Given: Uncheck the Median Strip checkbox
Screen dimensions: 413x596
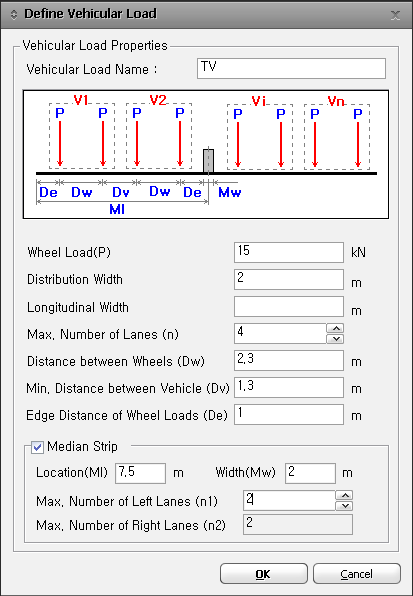Looking at the screenshot, I should point(37,447).
